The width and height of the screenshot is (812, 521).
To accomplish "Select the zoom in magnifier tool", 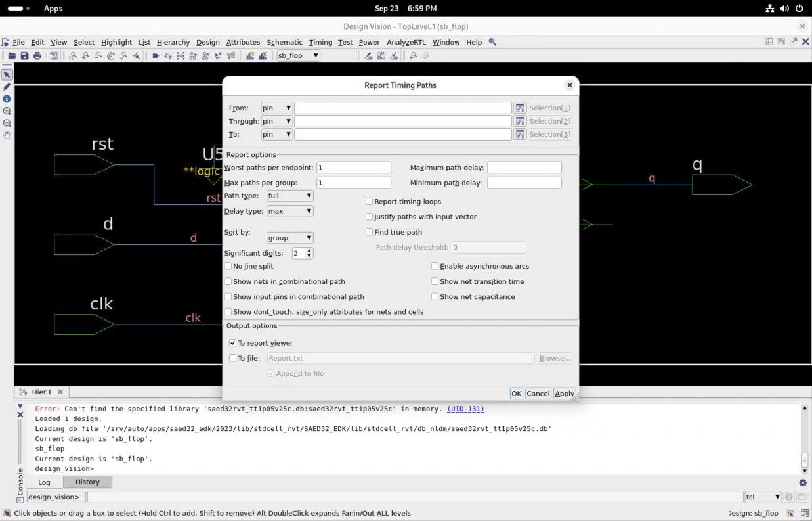I will [7, 111].
